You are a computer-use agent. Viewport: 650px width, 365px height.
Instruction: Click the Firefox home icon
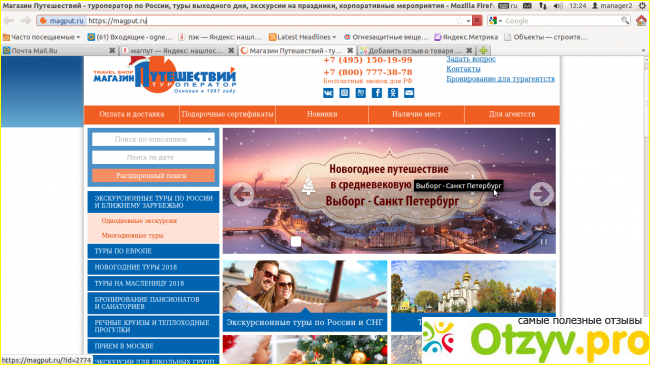click(x=641, y=20)
